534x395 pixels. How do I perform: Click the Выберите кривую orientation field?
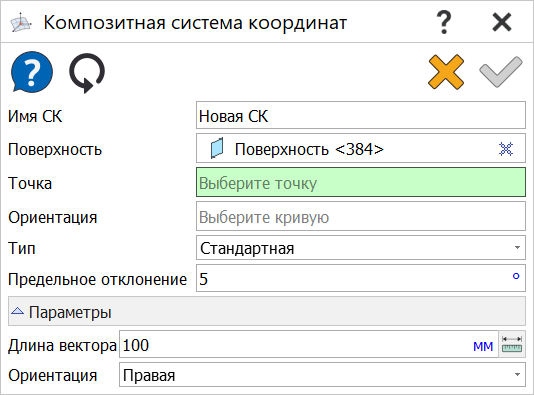tap(361, 216)
